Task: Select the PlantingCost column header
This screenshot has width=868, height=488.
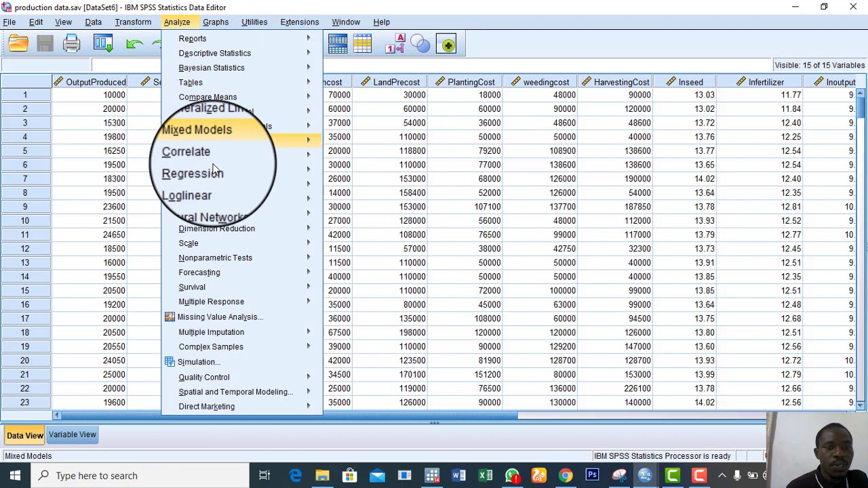Action: [x=465, y=82]
